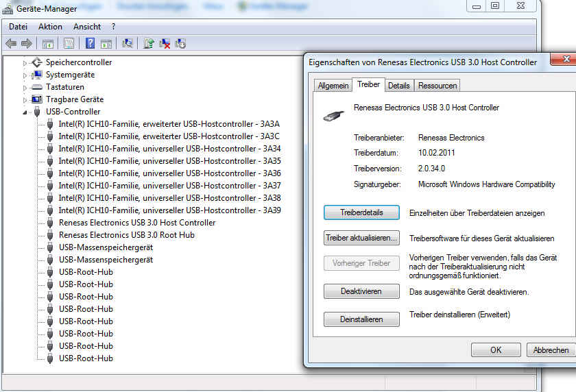
Task: Minimize the Geräte-Manager window
Action: click(477, 6)
